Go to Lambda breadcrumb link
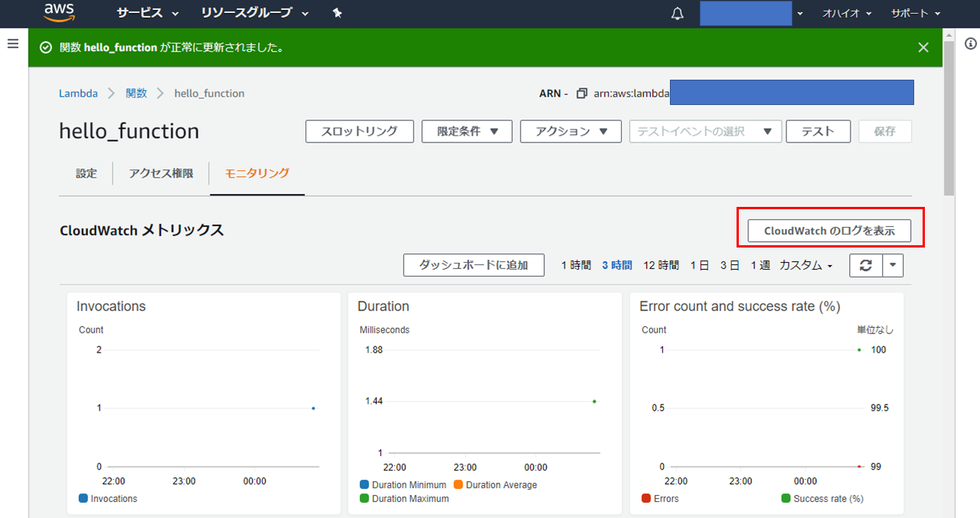This screenshot has height=518, width=980. click(x=78, y=93)
